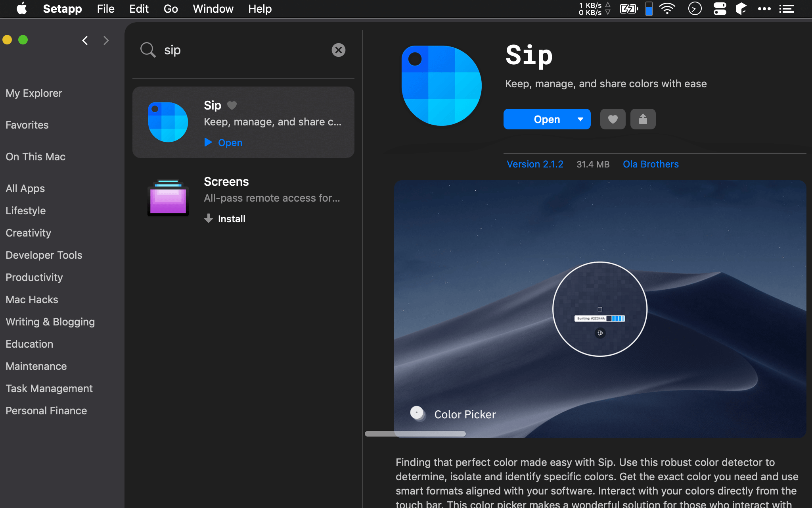The height and width of the screenshot is (508, 812).
Task: Open the Window menu
Action: pyautogui.click(x=213, y=9)
